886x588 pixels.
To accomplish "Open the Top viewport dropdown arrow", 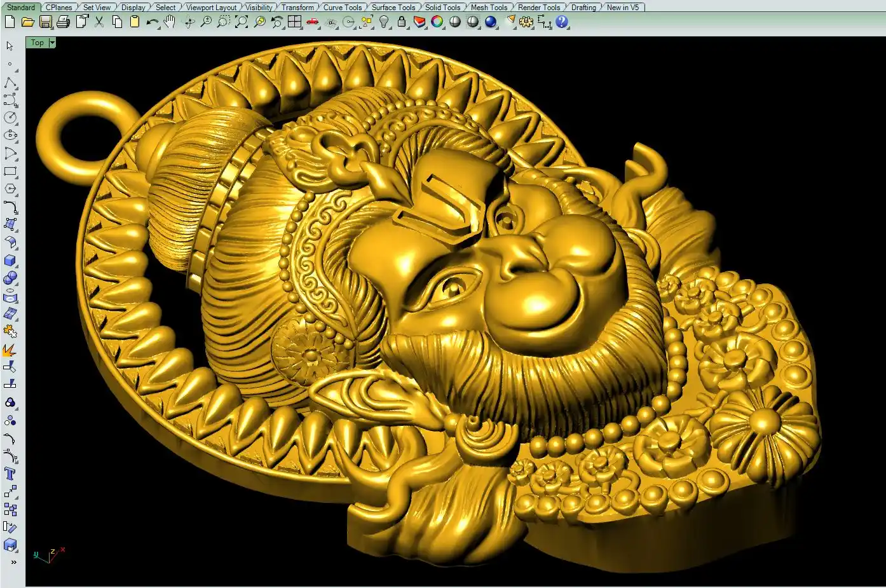I will coord(52,43).
